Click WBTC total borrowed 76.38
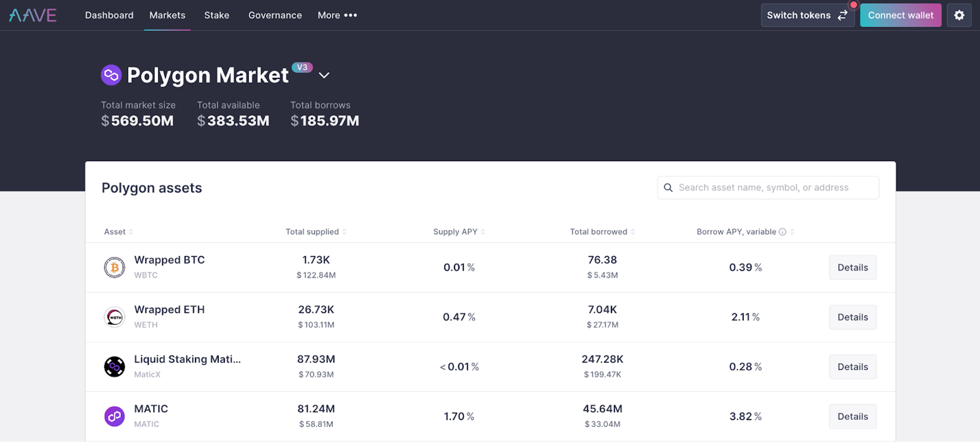The height and width of the screenshot is (442, 980). (602, 260)
